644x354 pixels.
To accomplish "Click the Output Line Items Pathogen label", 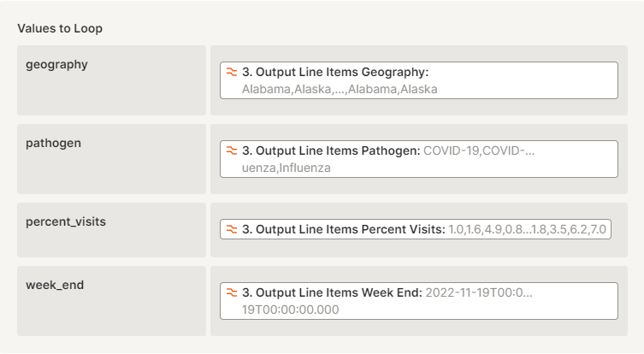I will point(331,150).
